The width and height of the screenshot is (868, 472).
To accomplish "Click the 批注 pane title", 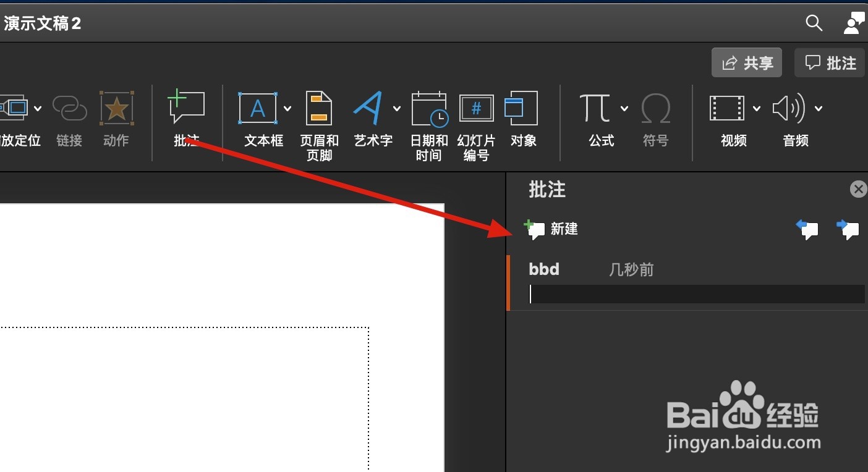I will pyautogui.click(x=547, y=190).
